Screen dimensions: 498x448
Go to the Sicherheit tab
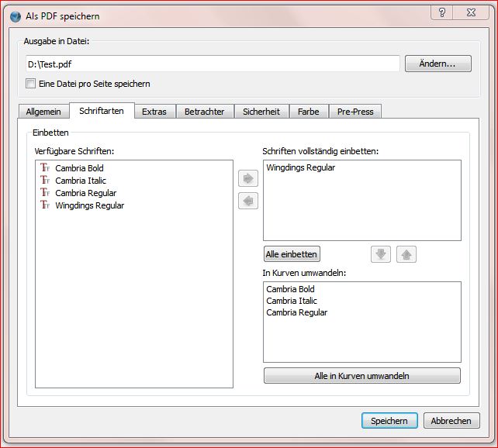pos(261,112)
